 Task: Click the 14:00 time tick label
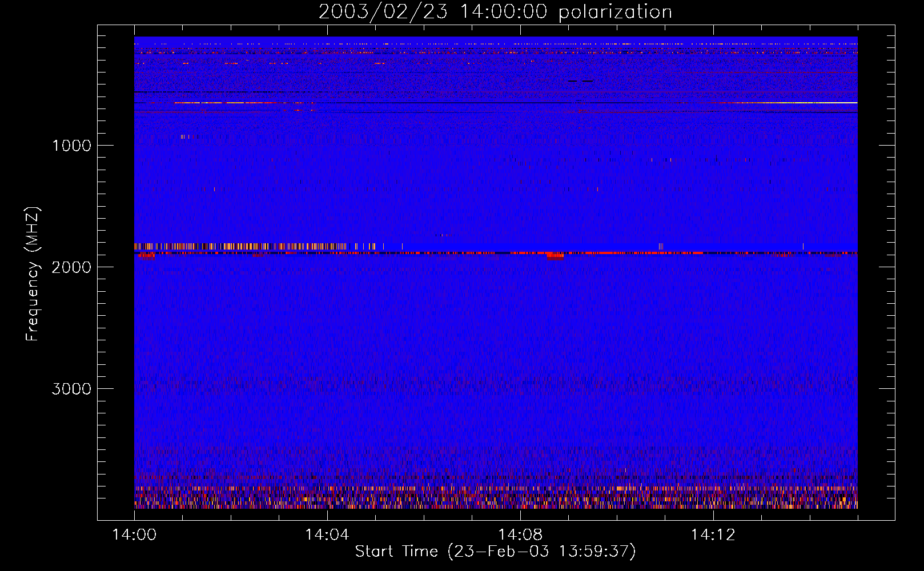click(x=134, y=535)
